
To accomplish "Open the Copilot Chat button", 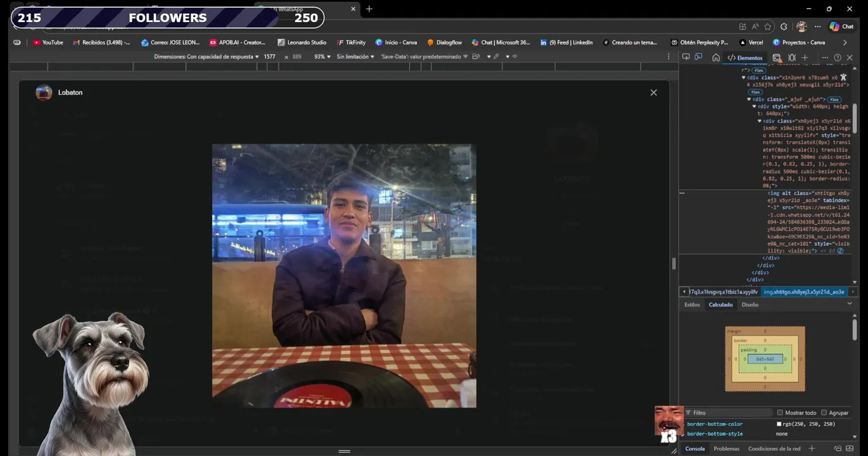I will pos(842,27).
